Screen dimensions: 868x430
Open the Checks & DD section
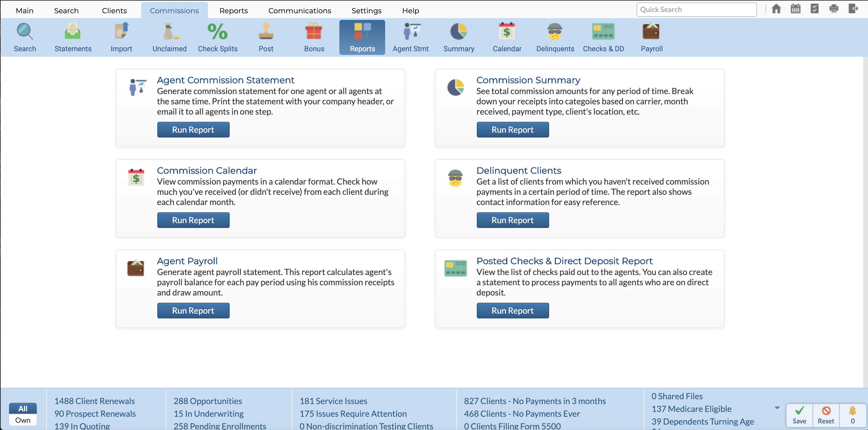603,37
